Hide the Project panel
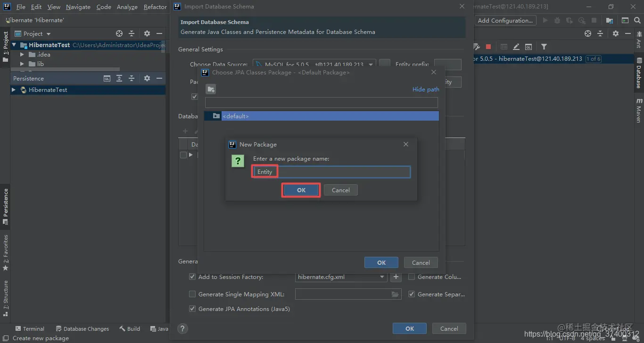644x343 pixels. (159, 33)
